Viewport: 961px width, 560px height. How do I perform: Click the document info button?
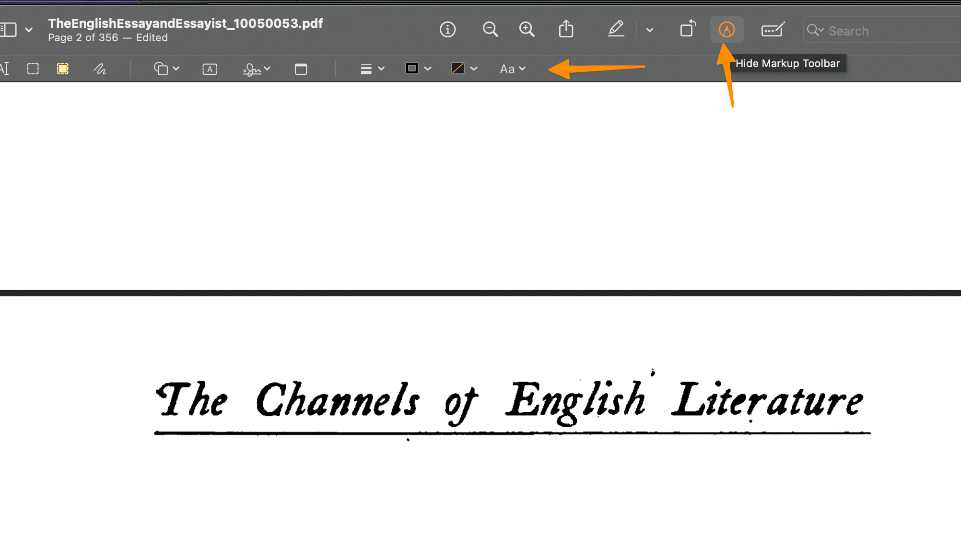point(447,29)
